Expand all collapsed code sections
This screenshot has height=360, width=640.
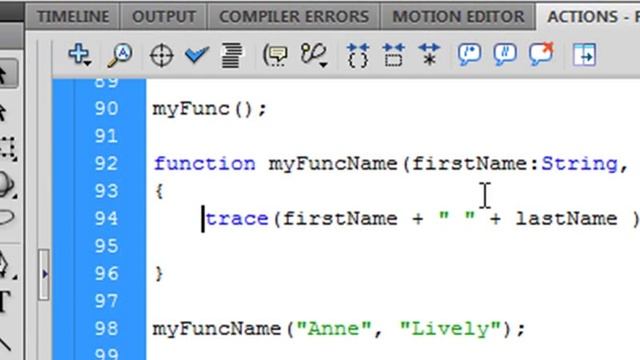(429, 55)
